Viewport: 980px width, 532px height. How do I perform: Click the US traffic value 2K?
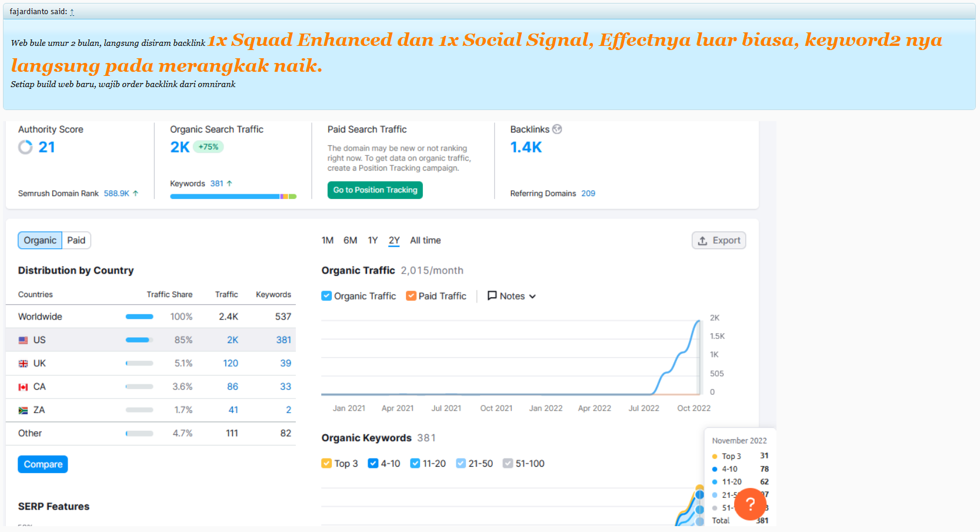tap(232, 340)
